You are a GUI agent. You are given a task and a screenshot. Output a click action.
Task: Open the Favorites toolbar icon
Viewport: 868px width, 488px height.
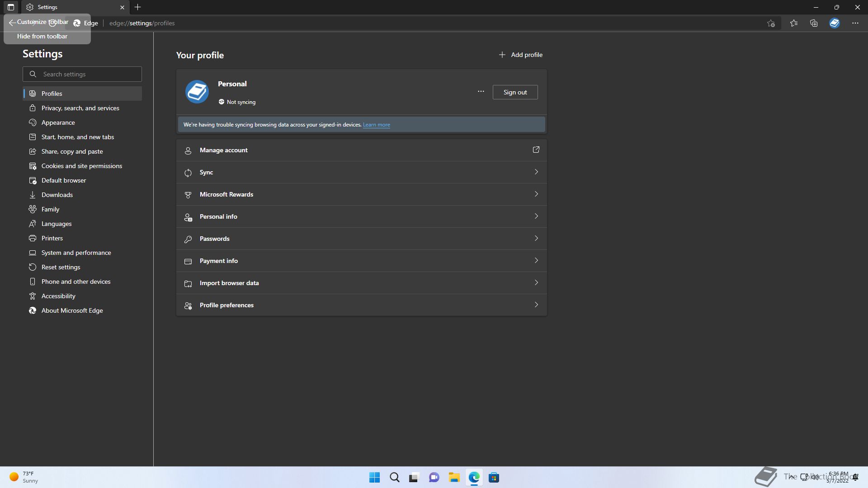tap(794, 23)
